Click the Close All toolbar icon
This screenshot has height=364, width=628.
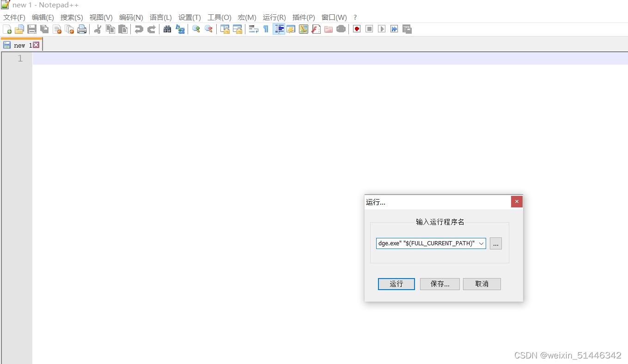69,29
